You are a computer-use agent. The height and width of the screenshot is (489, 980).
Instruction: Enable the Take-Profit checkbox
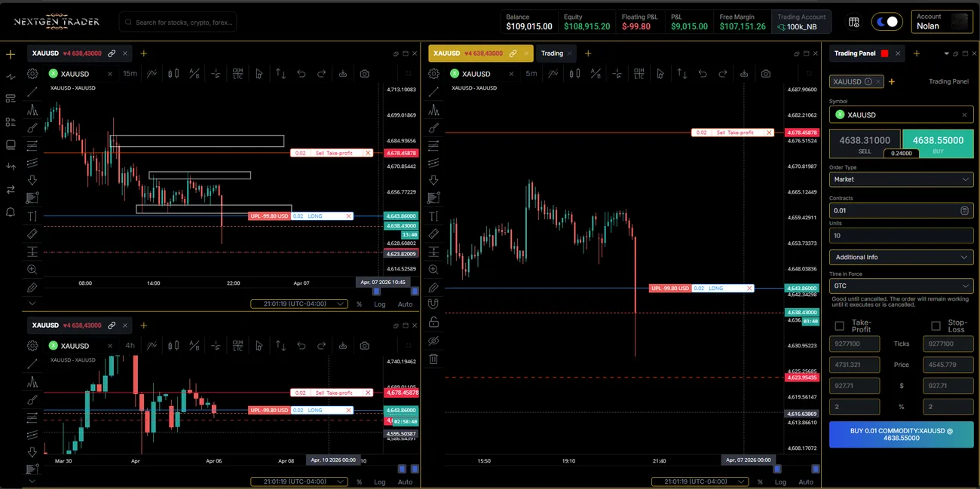tap(839, 326)
